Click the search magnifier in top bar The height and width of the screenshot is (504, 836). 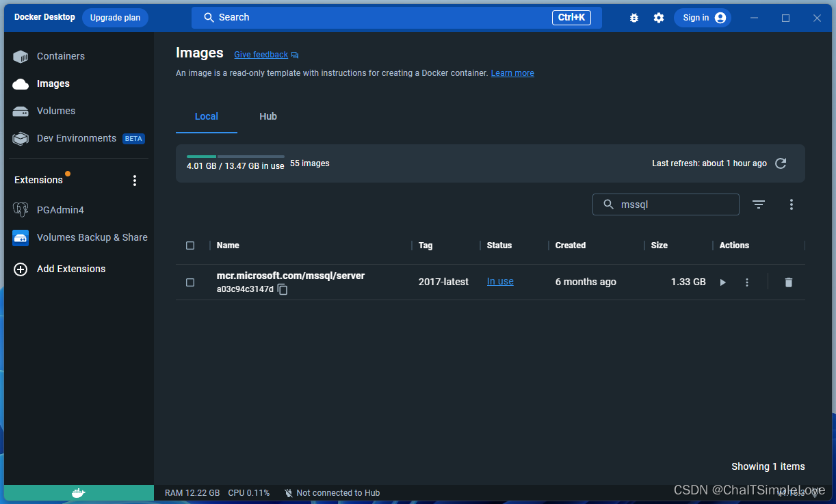[x=208, y=18]
